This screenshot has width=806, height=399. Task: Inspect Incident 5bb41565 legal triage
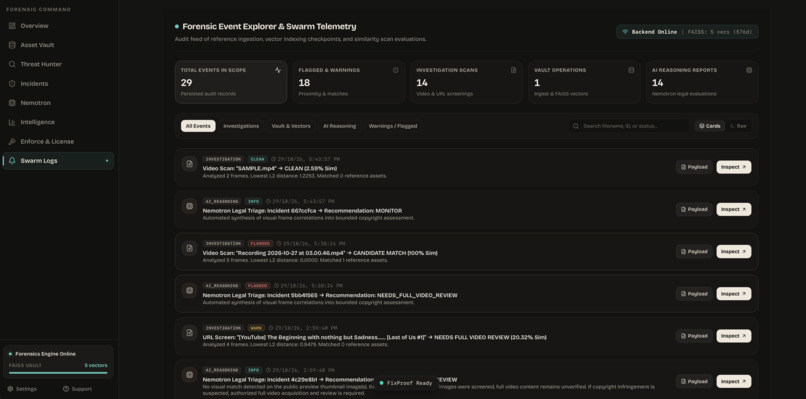click(734, 294)
